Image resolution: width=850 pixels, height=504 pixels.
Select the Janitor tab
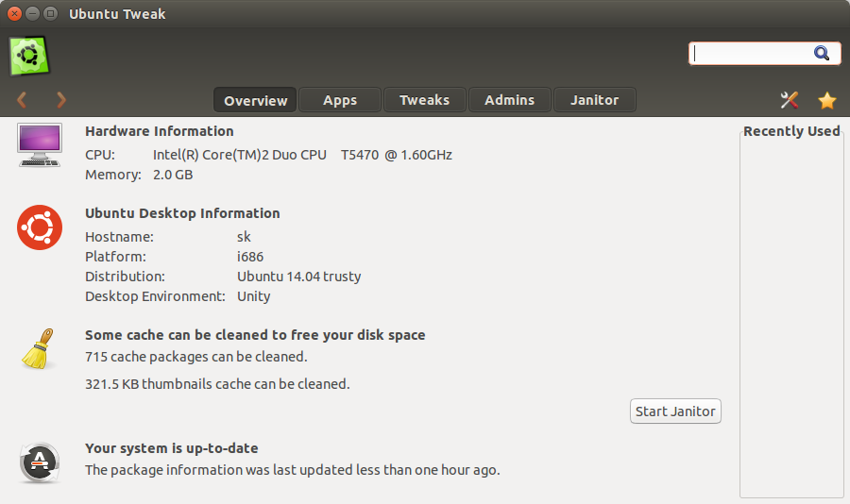(x=595, y=100)
